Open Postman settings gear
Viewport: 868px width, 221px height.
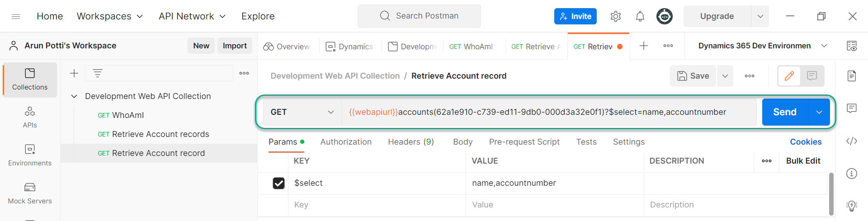[x=615, y=16]
